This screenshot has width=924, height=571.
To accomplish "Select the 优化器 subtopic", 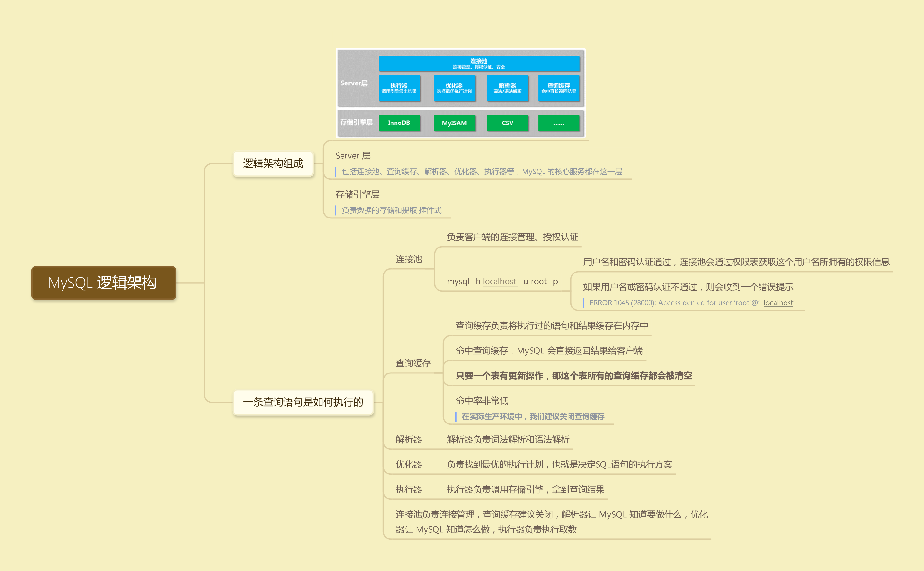I will point(408,464).
